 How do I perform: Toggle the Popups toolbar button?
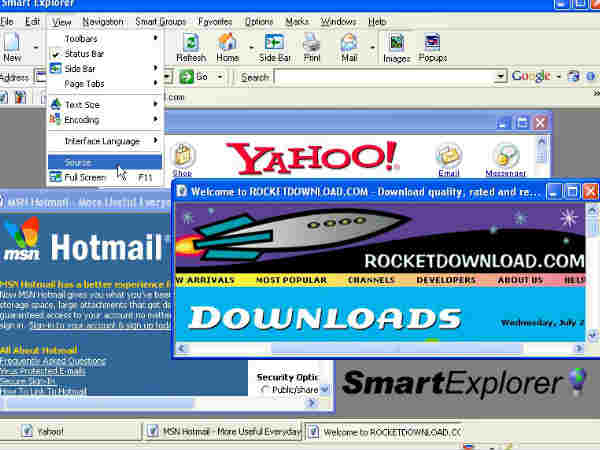coord(432,48)
